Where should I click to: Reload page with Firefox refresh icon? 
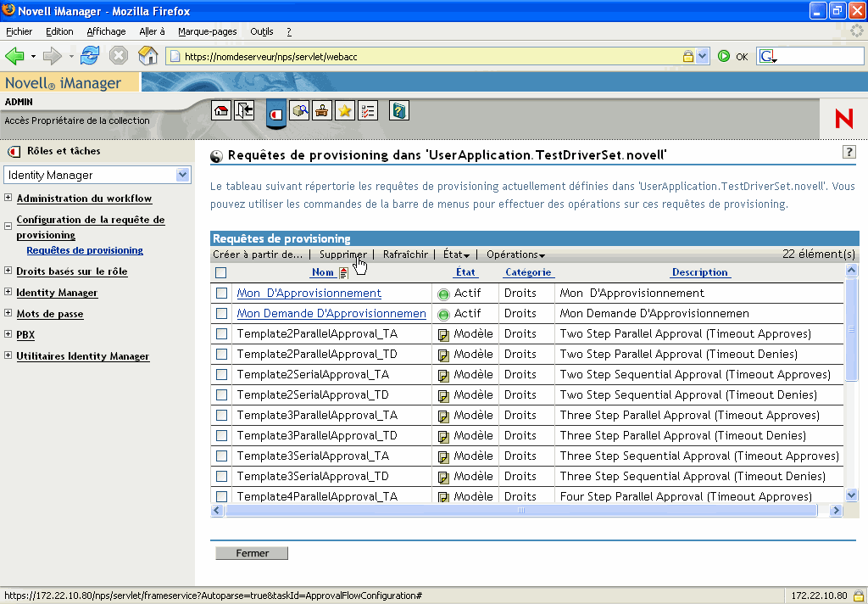[x=89, y=56]
